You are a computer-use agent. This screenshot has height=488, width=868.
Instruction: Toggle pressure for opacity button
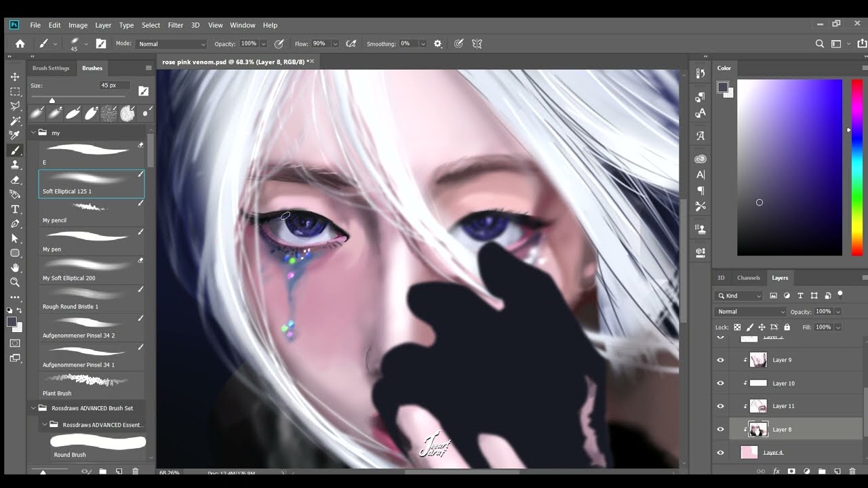(x=279, y=43)
